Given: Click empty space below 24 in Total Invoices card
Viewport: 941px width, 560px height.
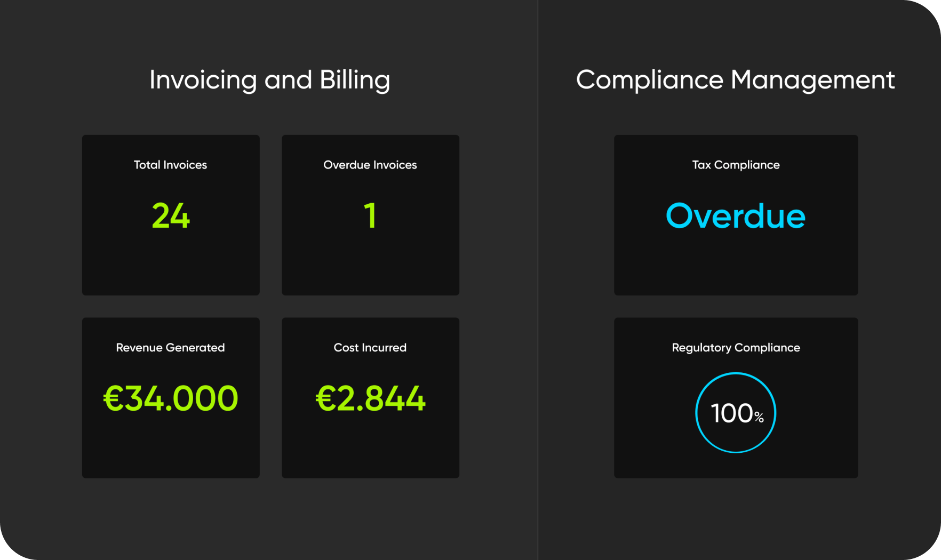Looking at the screenshot, I should pyautogui.click(x=171, y=267).
